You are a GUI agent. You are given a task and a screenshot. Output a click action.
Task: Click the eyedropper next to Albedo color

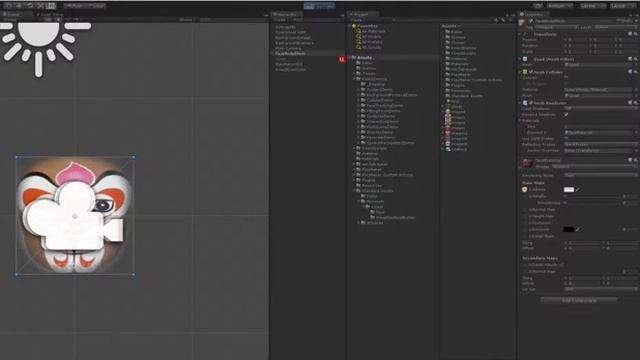tap(578, 189)
